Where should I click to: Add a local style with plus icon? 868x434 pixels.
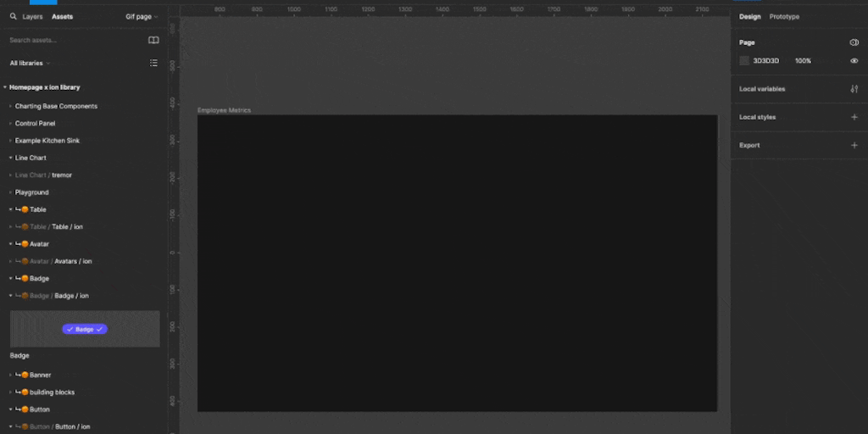click(x=854, y=117)
